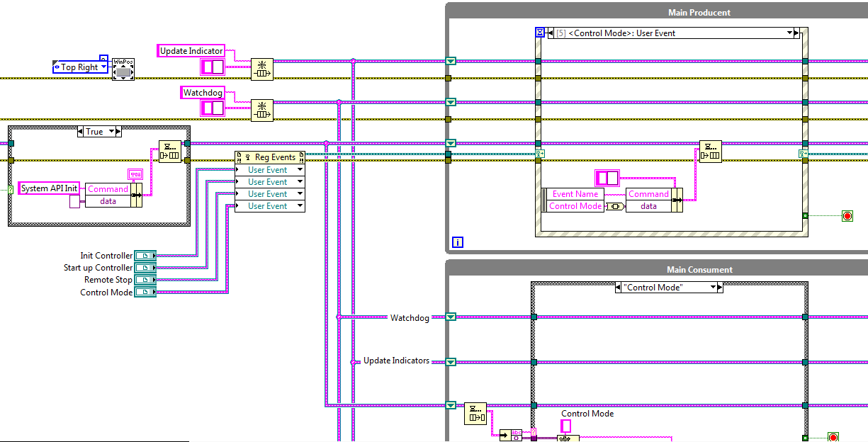Click the dynamic event terminal on event structure right border
868x442 pixels.
point(804,153)
